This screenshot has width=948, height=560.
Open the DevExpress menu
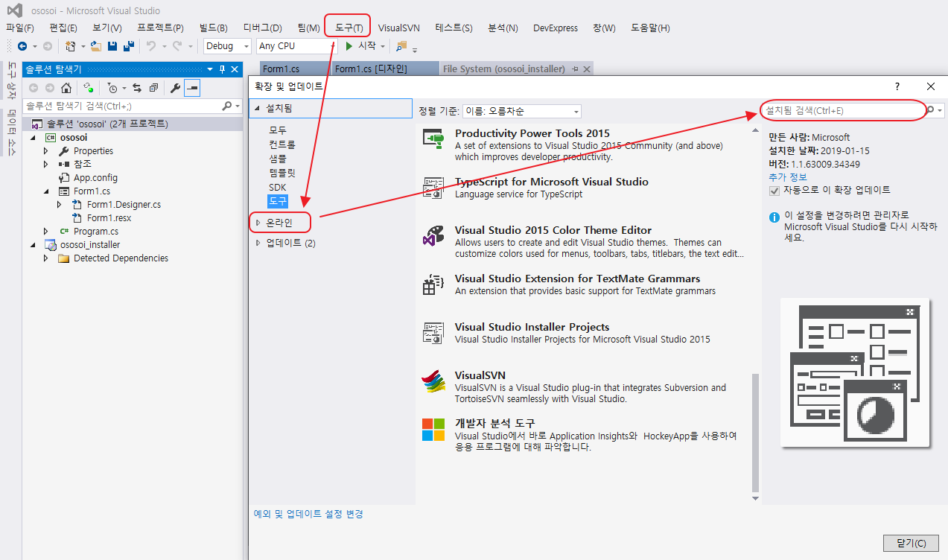[556, 28]
